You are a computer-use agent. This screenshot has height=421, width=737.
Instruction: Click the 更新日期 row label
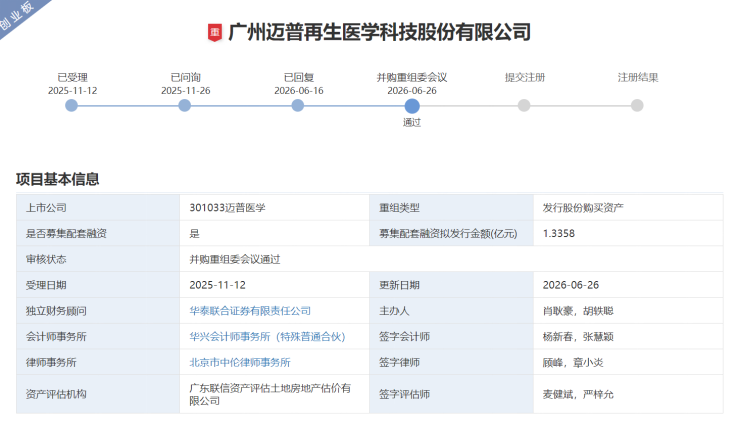(x=400, y=285)
